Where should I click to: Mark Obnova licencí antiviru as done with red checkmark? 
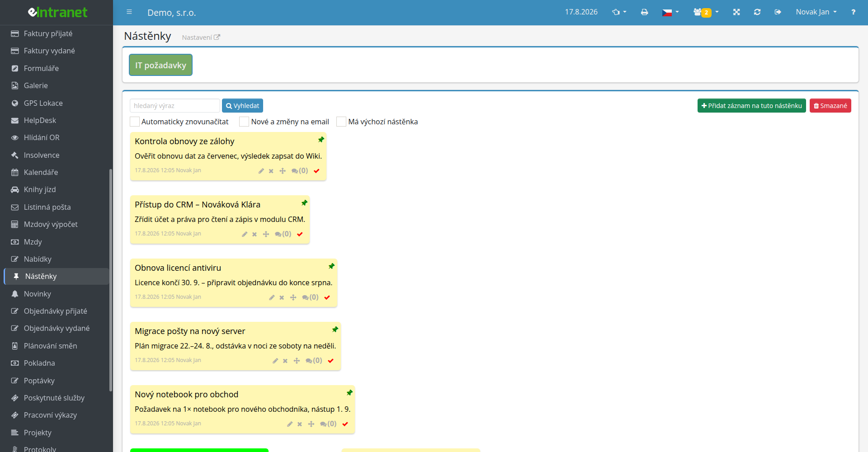tap(327, 297)
